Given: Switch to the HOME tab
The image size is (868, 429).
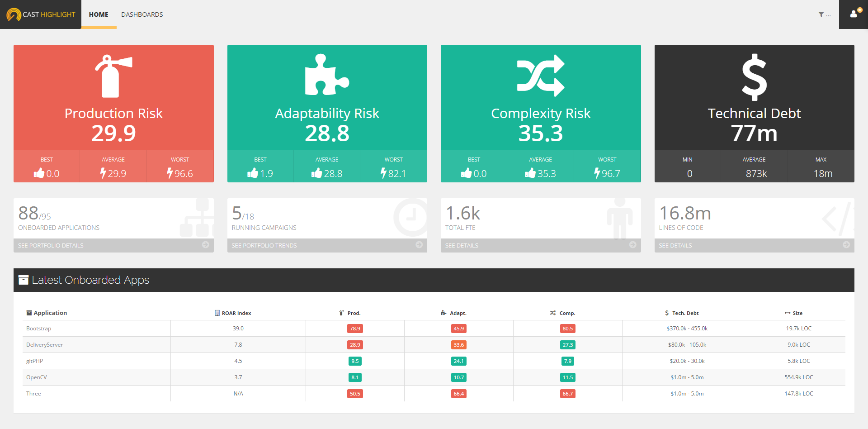Looking at the screenshot, I should (99, 14).
